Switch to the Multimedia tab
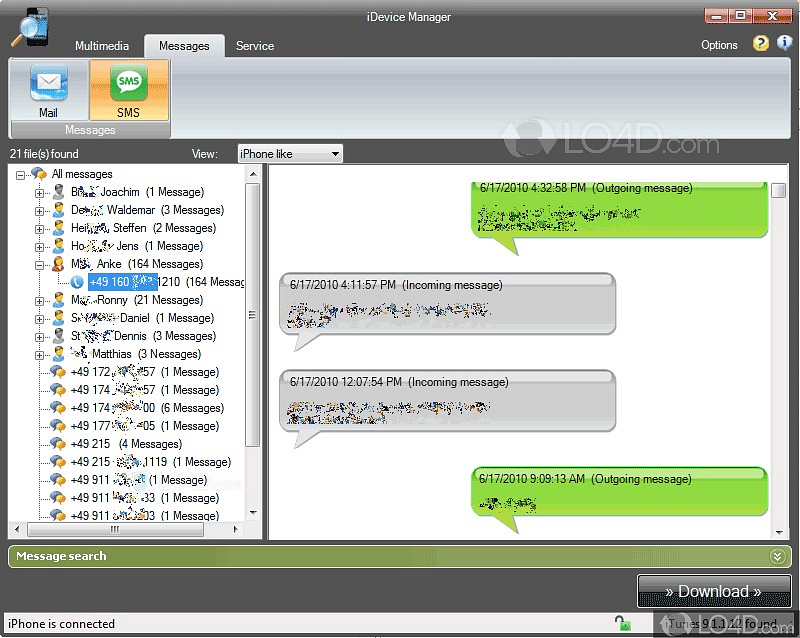This screenshot has height=638, width=800. pyautogui.click(x=102, y=45)
